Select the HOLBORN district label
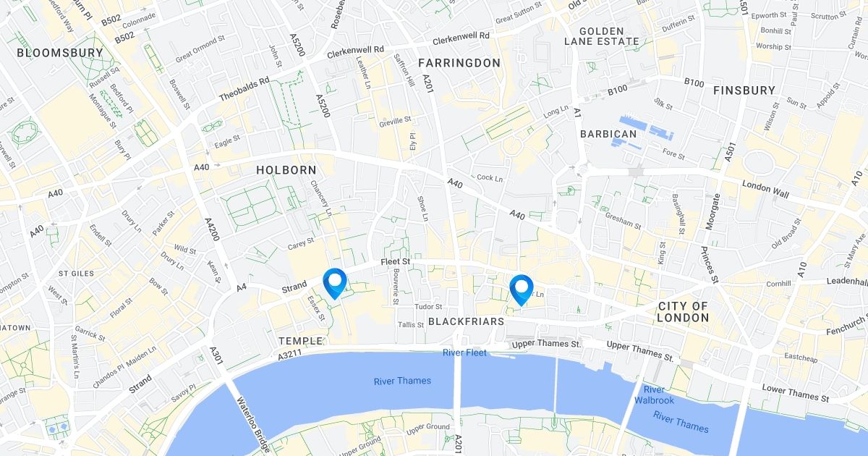This screenshot has width=868, height=456. [x=286, y=170]
